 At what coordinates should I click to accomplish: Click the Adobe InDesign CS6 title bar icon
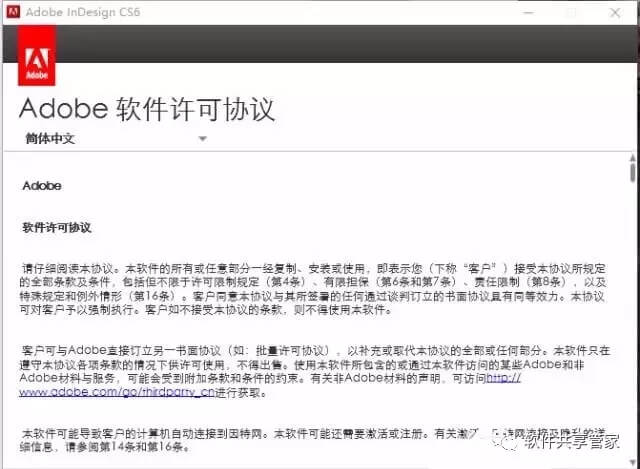coord(13,12)
